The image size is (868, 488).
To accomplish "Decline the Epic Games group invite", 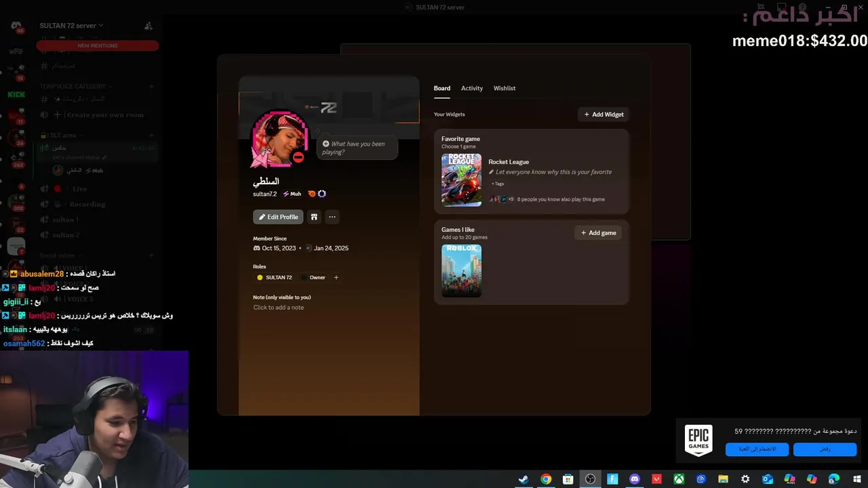I will (x=825, y=449).
